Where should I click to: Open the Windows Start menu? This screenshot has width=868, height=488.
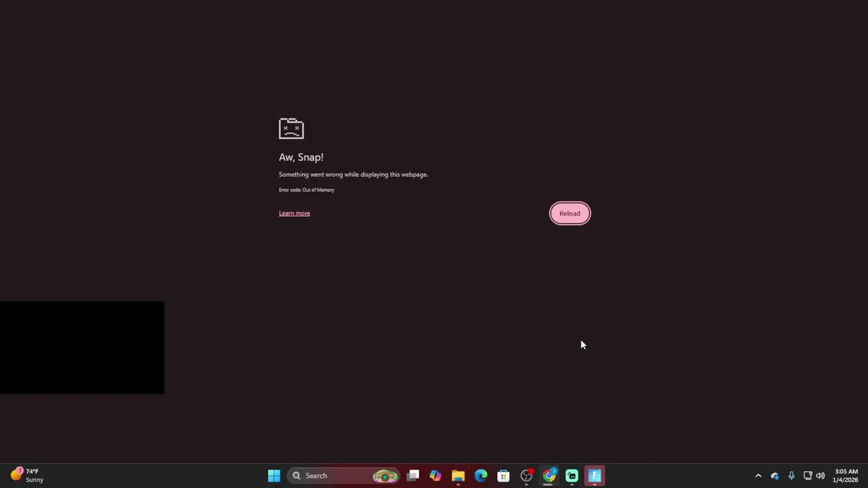274,476
